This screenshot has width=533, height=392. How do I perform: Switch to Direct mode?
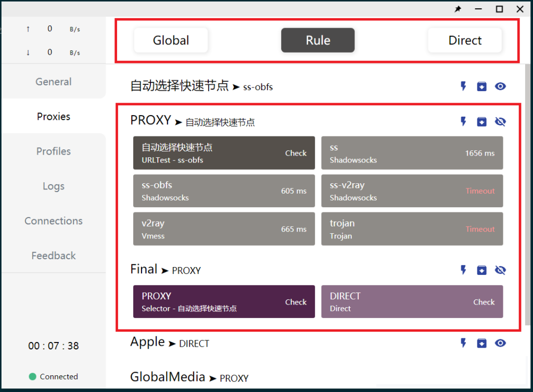coord(465,41)
